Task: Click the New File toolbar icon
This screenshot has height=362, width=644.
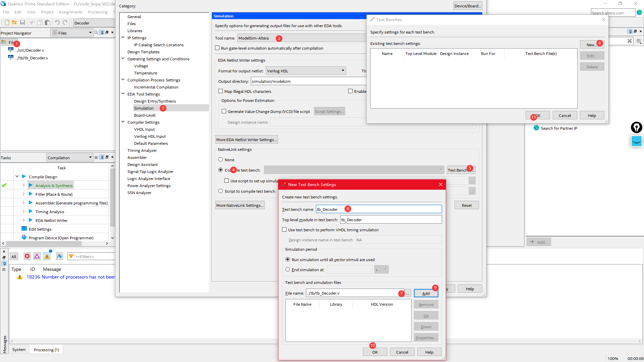Action: pos(7,23)
